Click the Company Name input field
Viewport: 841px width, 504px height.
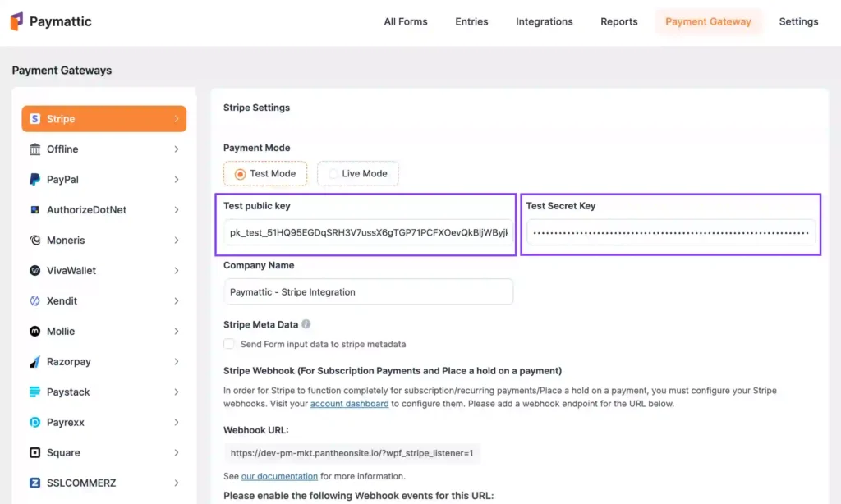369,291
